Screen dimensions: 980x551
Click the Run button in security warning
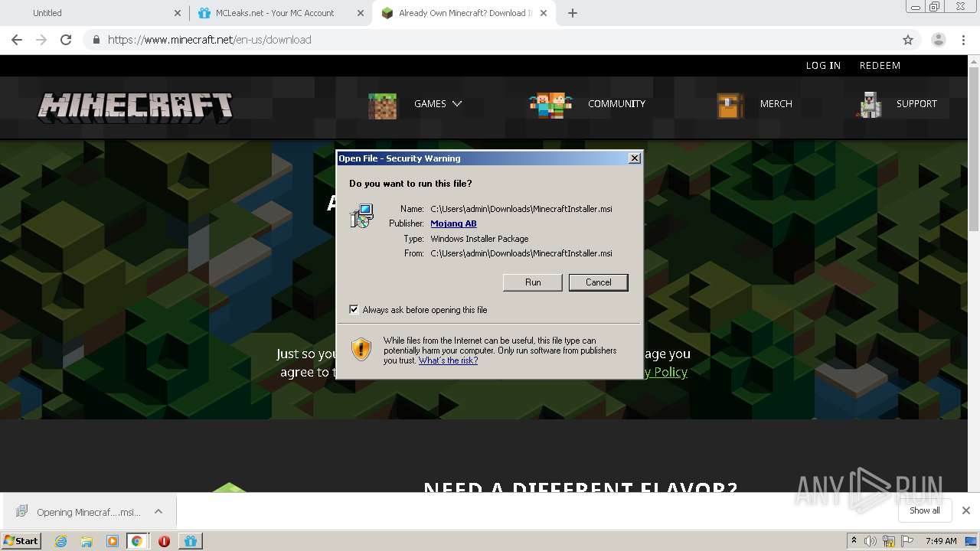pyautogui.click(x=533, y=282)
